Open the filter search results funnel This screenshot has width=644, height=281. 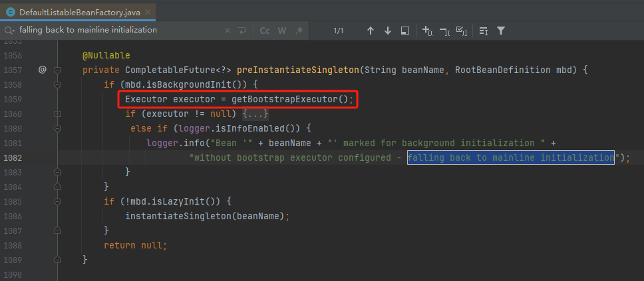pyautogui.click(x=501, y=31)
